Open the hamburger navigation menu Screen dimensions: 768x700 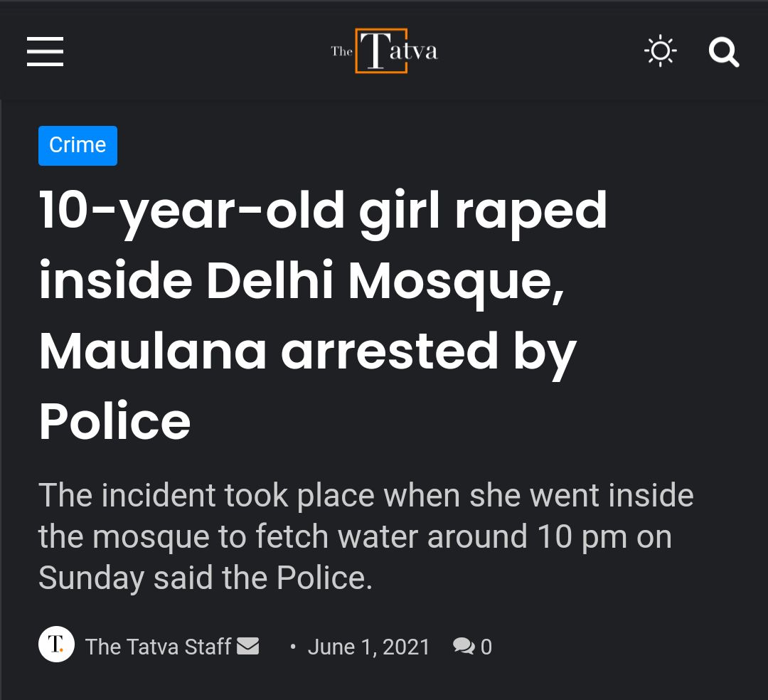(x=45, y=51)
